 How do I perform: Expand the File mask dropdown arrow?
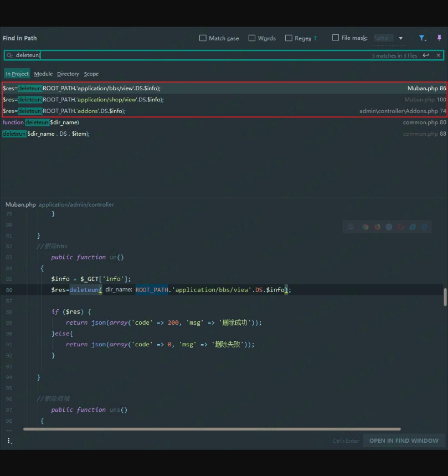[x=401, y=38]
